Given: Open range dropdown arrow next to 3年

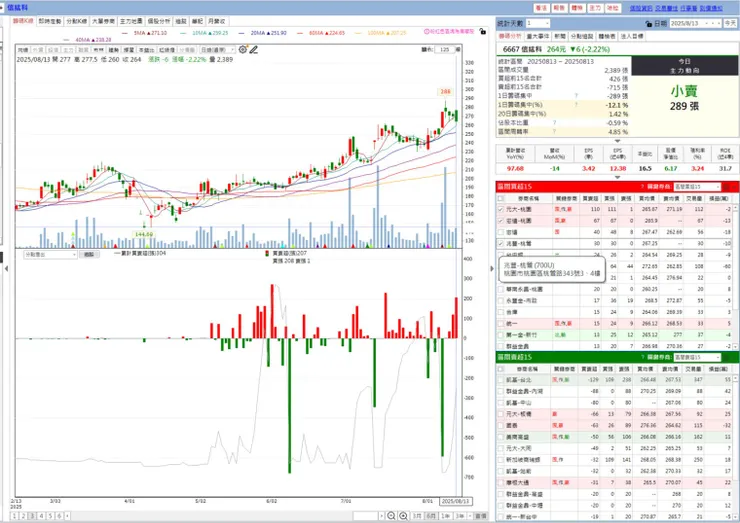Looking at the screenshot, I should pyautogui.click(x=470, y=516).
